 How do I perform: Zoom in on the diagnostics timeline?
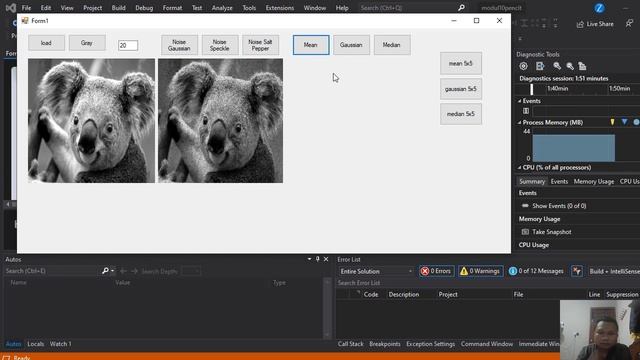pyautogui.click(x=557, y=66)
